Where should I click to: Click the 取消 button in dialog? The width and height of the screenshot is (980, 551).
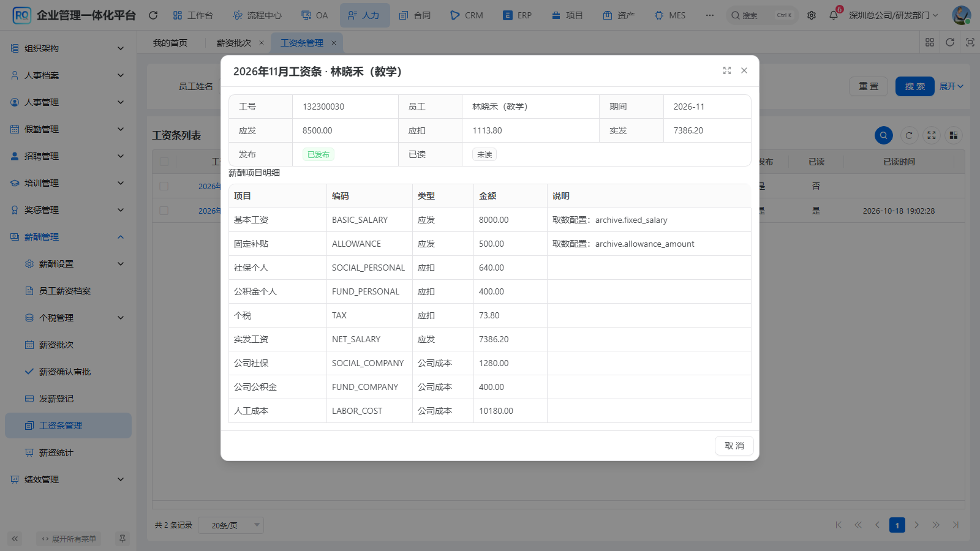pos(734,446)
